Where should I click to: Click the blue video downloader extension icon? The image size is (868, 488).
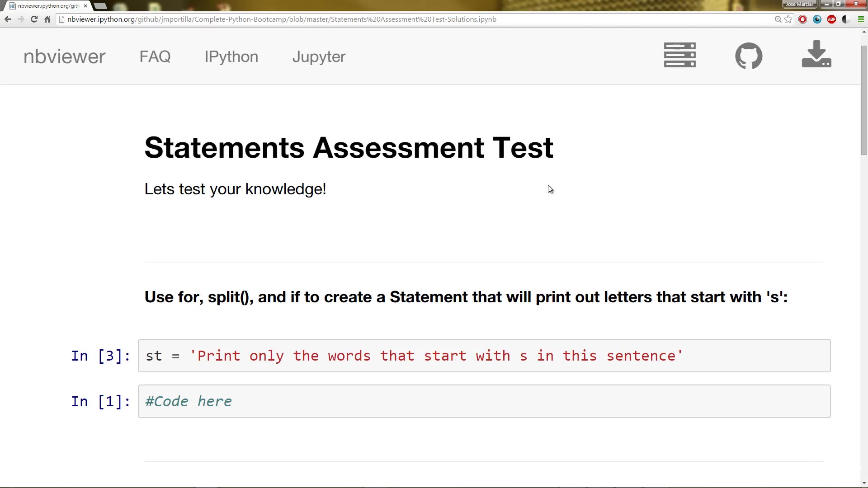pos(817,19)
